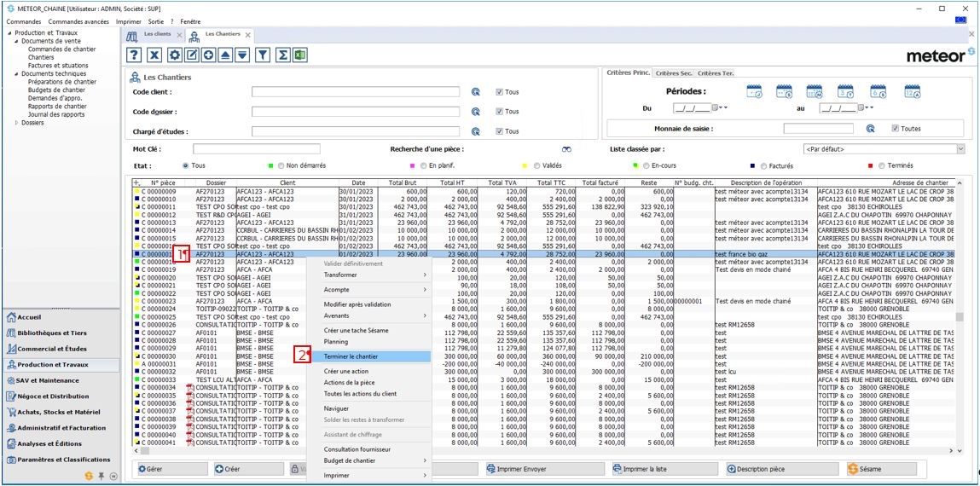The width and height of the screenshot is (980, 486).
Task: Uncheck Tous checkbox for Chargé d'études
Action: [x=499, y=132]
